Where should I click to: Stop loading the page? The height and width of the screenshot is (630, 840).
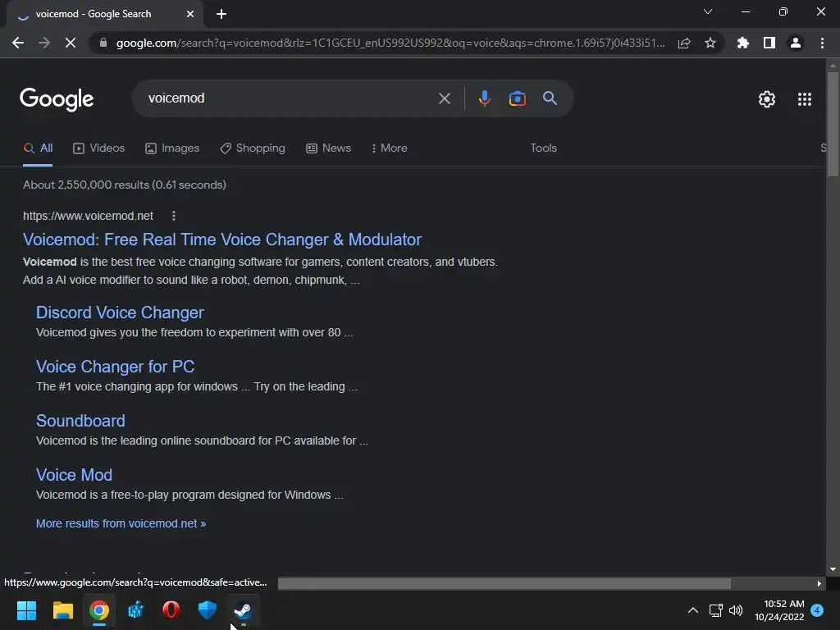(x=71, y=43)
